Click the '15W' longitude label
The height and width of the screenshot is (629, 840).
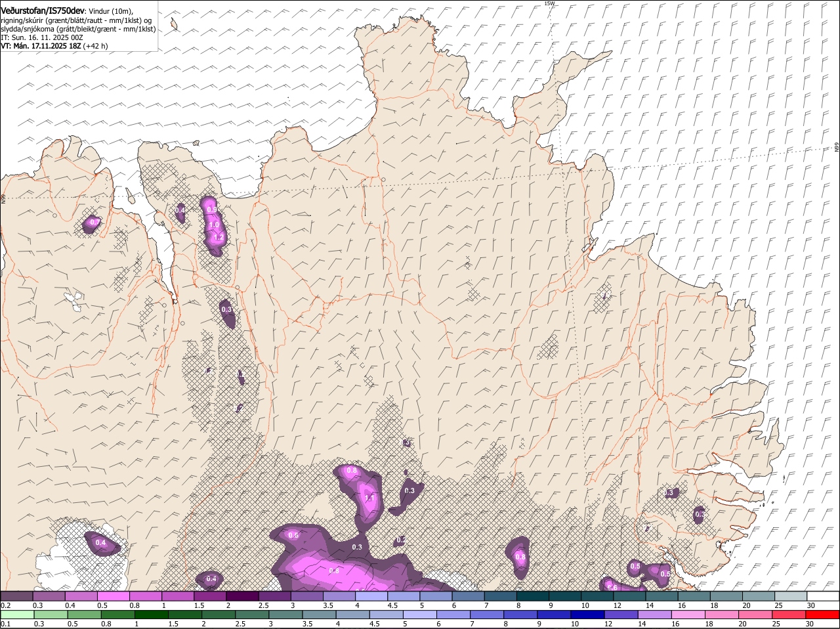pos(550,3)
